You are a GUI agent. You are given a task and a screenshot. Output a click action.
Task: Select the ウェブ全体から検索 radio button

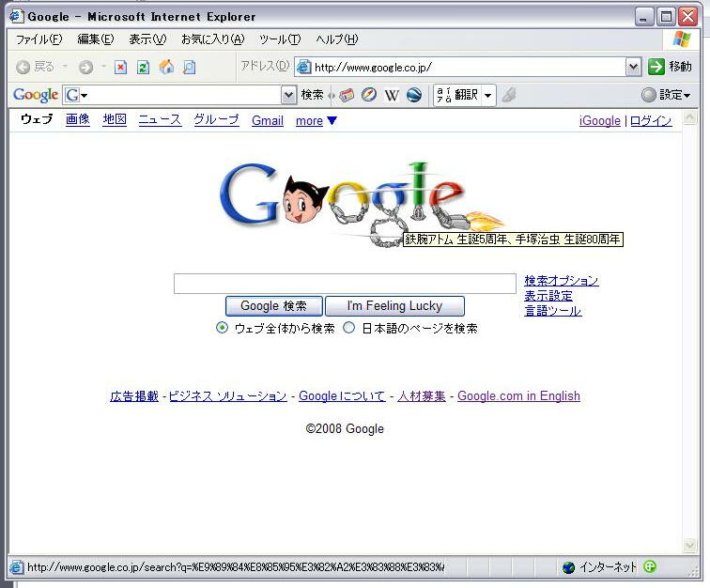point(223,328)
